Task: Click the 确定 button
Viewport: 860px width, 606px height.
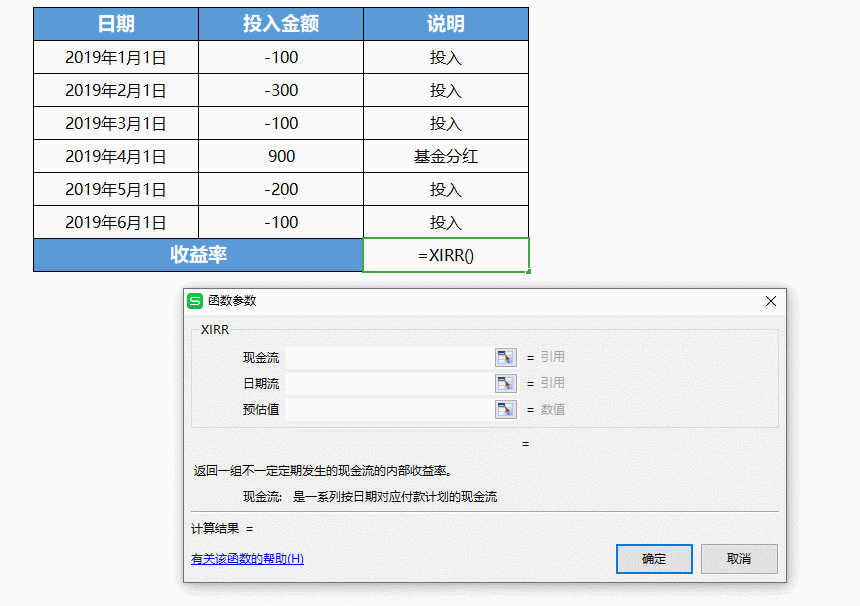Action: [654, 559]
